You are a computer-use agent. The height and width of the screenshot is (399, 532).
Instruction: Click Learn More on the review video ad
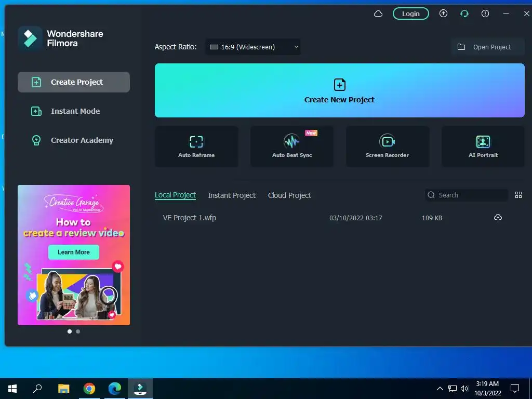74,252
